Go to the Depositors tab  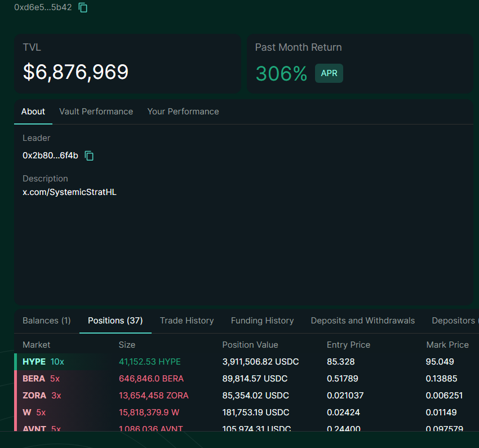(x=455, y=320)
